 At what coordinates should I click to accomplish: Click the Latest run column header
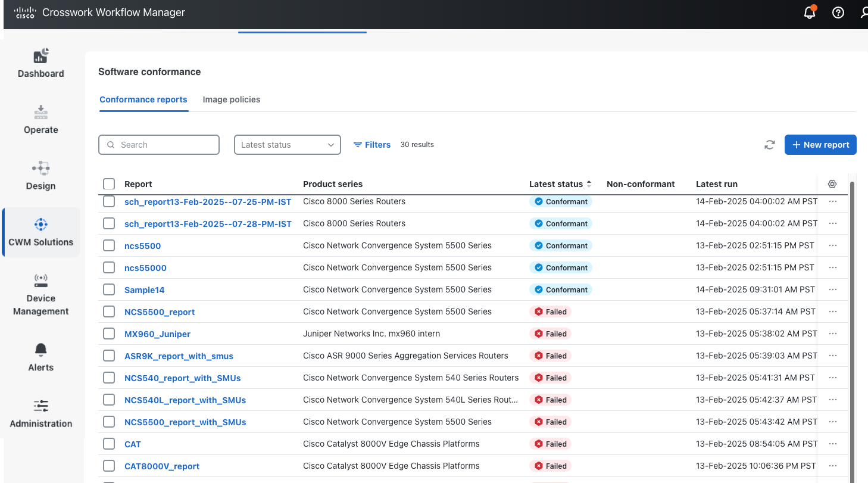(x=717, y=184)
